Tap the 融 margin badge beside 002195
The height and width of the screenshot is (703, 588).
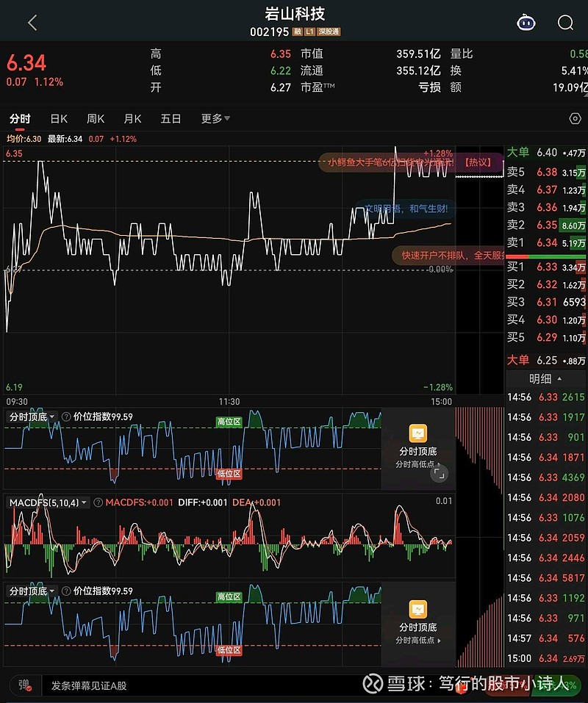click(x=298, y=32)
